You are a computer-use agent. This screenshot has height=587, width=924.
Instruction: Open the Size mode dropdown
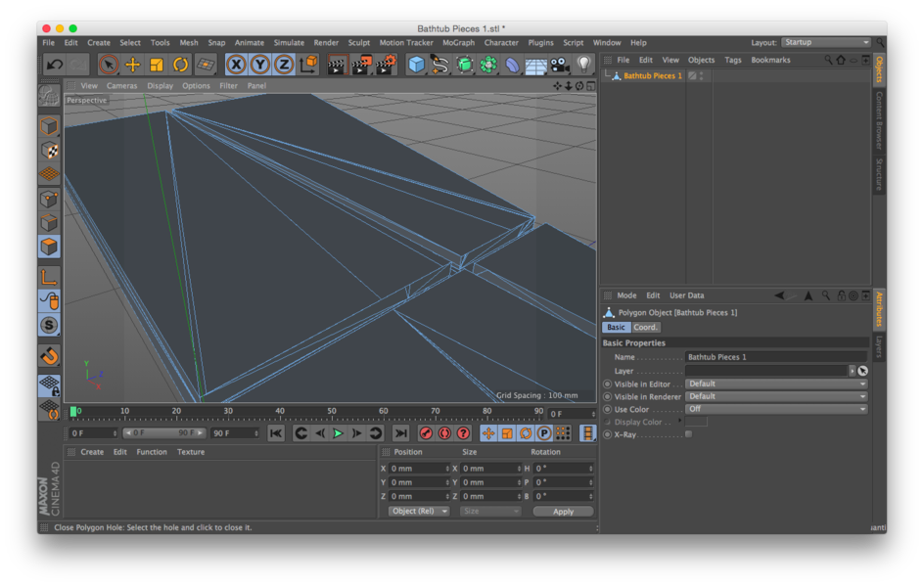pos(490,511)
